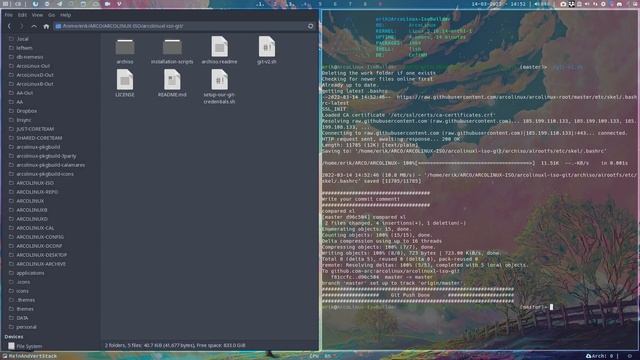Open DATA bookmark in the sidebar
Image resolution: width=640 pixels, height=360 pixels.
click(x=22, y=318)
